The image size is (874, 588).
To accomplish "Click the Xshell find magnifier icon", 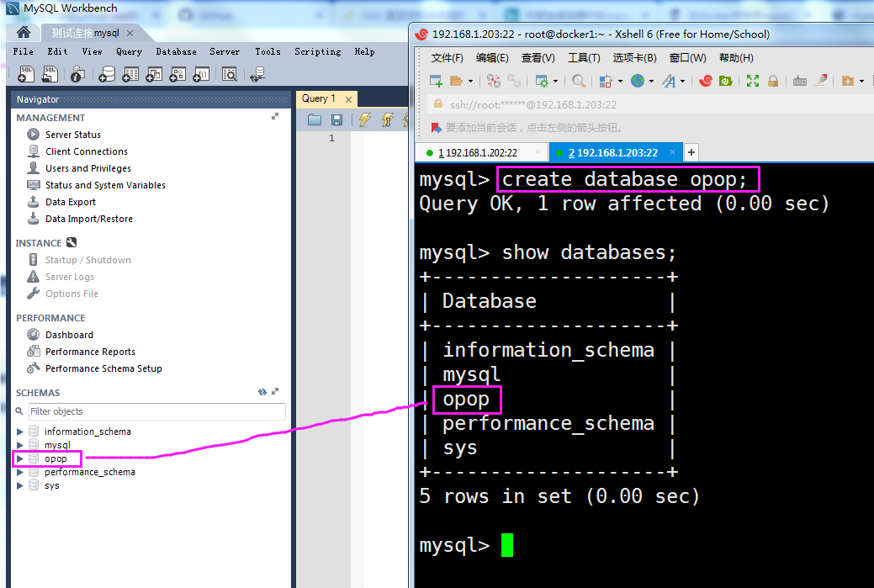I will coord(579,82).
